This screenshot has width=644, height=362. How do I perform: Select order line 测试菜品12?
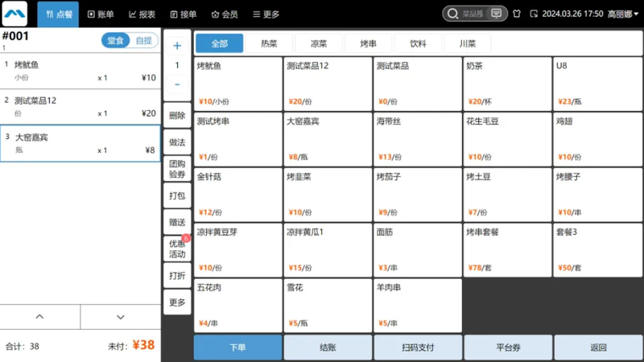tap(80, 107)
